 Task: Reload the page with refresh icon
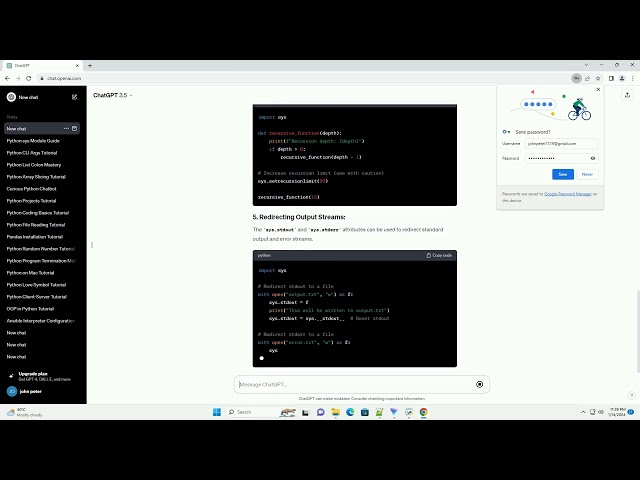tap(29, 78)
